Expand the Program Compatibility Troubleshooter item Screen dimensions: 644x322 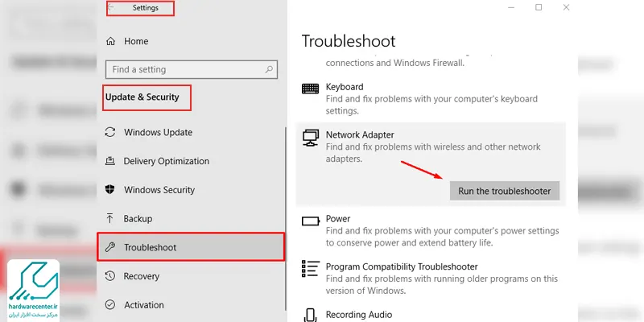click(x=431, y=279)
